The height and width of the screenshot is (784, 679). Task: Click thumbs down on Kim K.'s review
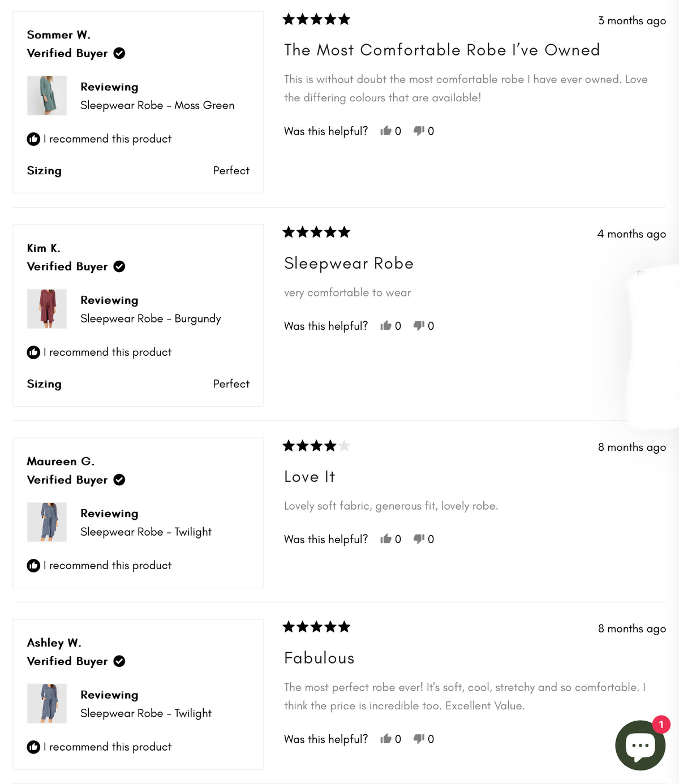[x=419, y=326]
